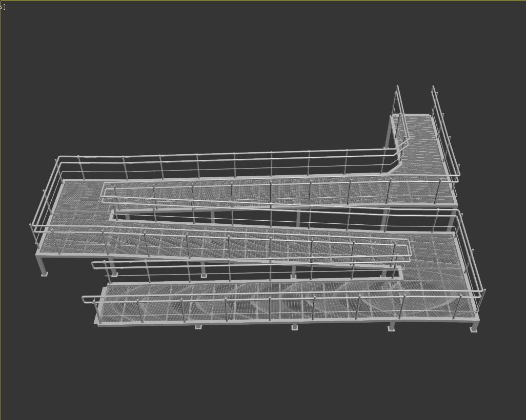Select the ramp walkway model in viewport
This screenshot has width=526, height=420.
pyautogui.click(x=258, y=209)
